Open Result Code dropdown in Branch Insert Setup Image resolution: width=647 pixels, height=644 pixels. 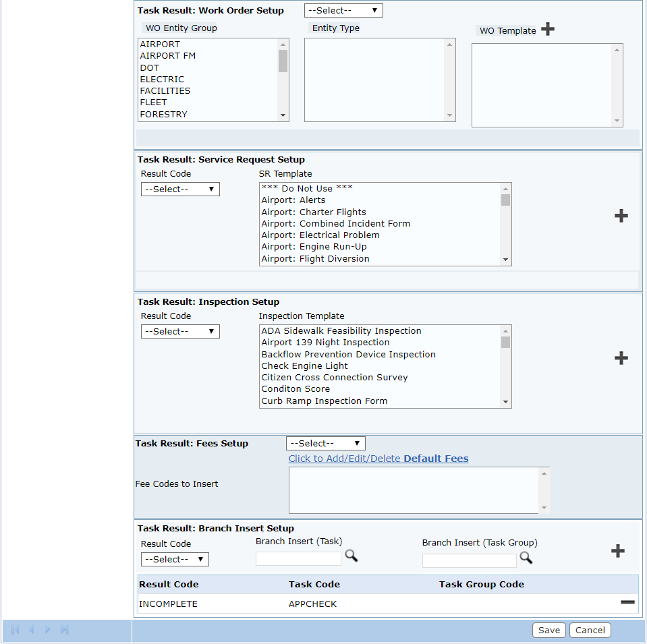174,559
